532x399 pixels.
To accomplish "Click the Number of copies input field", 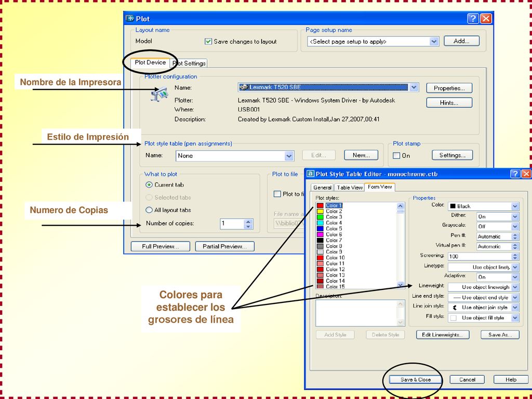I will pos(232,223).
